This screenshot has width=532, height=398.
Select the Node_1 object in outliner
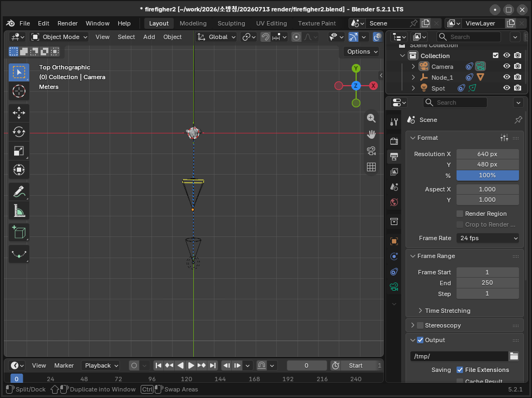[x=442, y=78]
